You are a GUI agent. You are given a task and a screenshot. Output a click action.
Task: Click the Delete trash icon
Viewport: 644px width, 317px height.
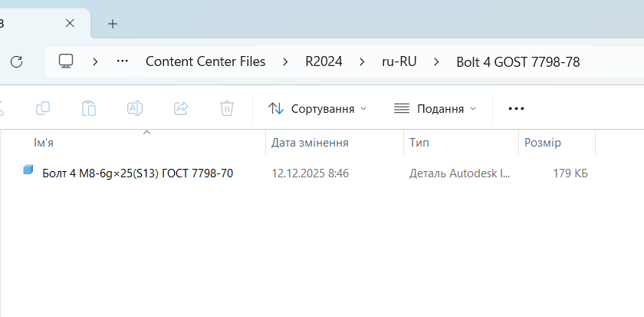pyautogui.click(x=227, y=108)
